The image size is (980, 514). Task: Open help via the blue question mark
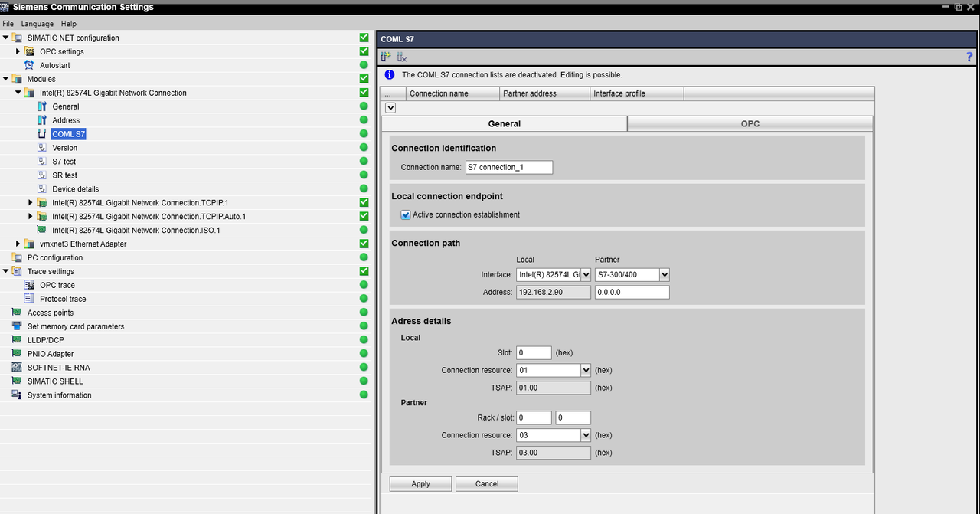[x=969, y=57]
